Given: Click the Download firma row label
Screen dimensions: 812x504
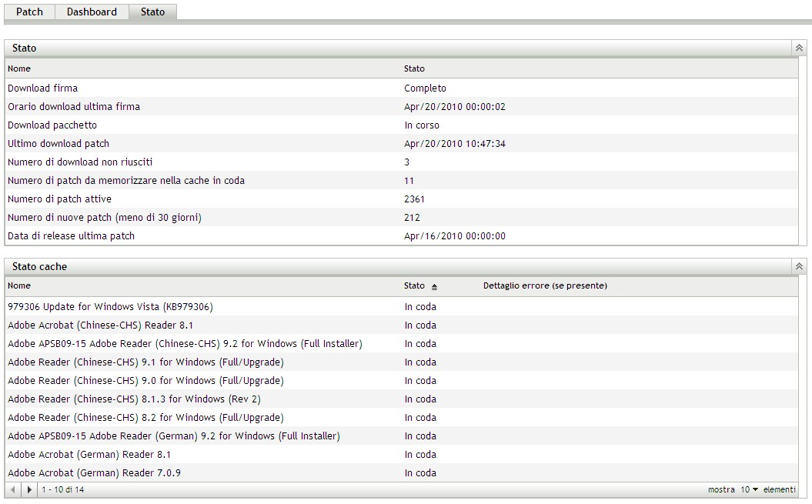Looking at the screenshot, I should [x=42, y=88].
